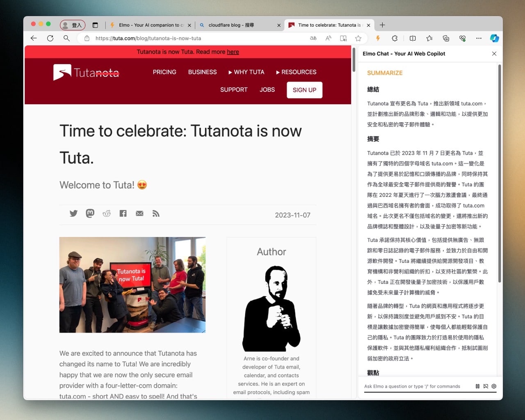Click the pause icon in Elmo input
The width and height of the screenshot is (525, 420).
coord(477,386)
